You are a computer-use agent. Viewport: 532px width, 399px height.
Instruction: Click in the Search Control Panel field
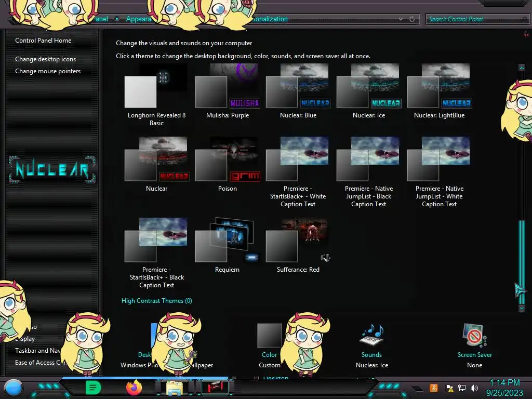(x=477, y=19)
